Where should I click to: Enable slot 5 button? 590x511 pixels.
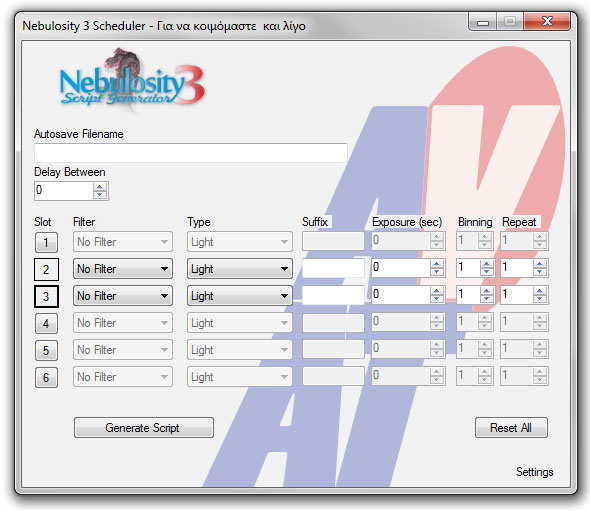coord(46,351)
